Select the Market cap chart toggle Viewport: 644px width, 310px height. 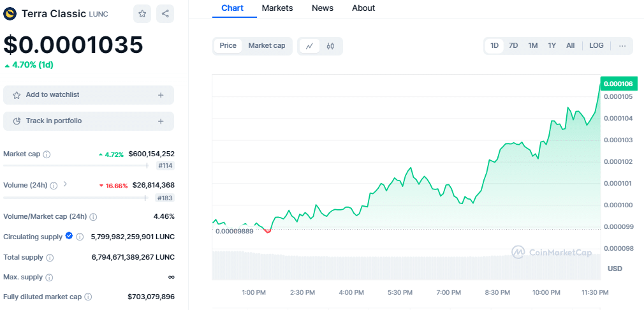[x=267, y=45]
